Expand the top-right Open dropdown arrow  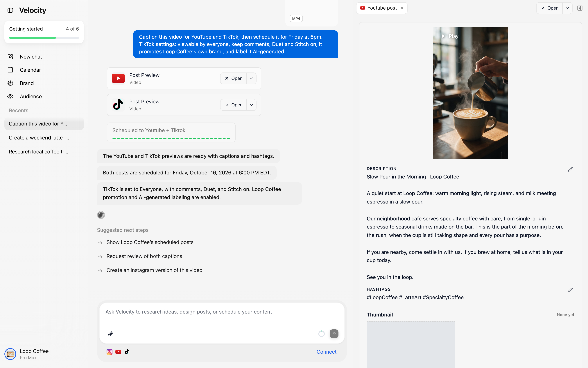(567, 8)
